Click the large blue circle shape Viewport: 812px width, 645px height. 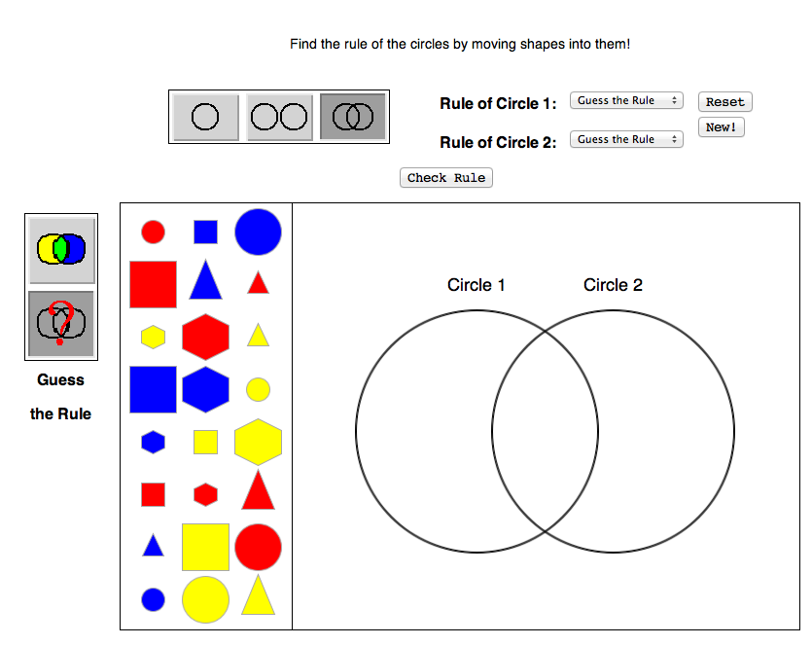tap(258, 232)
